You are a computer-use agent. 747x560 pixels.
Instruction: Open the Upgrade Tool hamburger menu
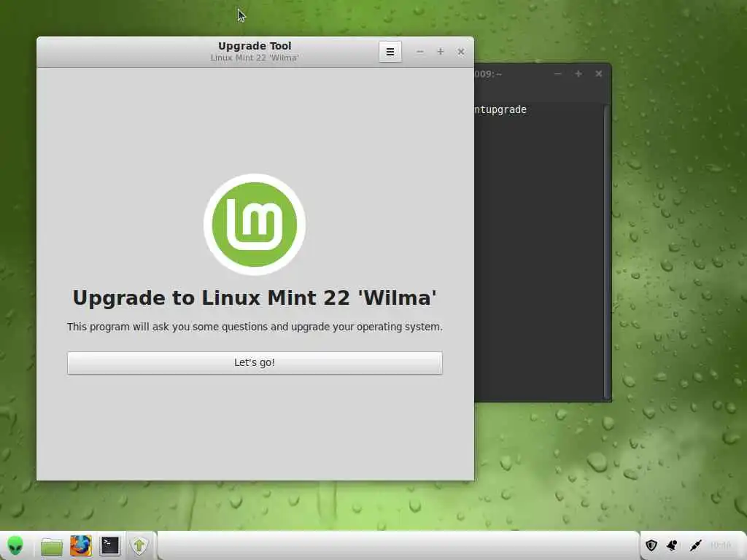click(390, 52)
